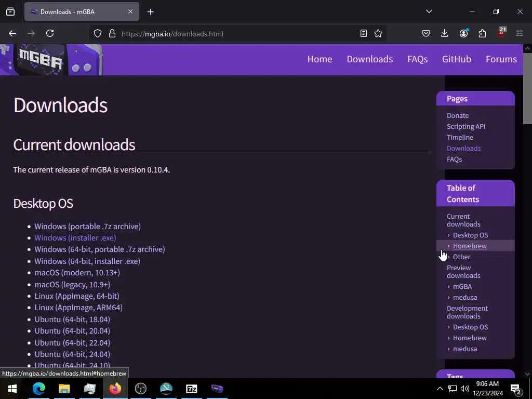Screen dimensions: 532x399
Task: Jump to Development downloads in Table of Contents
Action: [467, 312]
